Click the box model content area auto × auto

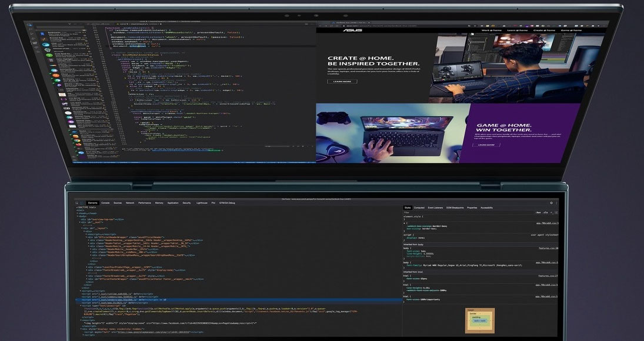480,320
